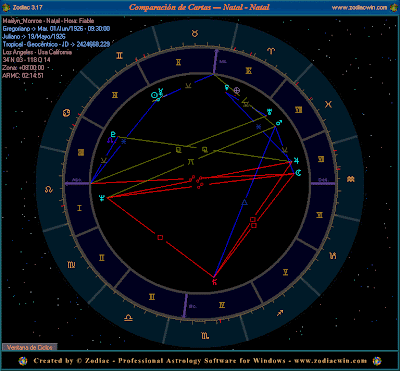Select the Libra scales symbol
The image size is (400, 371).
128,318
